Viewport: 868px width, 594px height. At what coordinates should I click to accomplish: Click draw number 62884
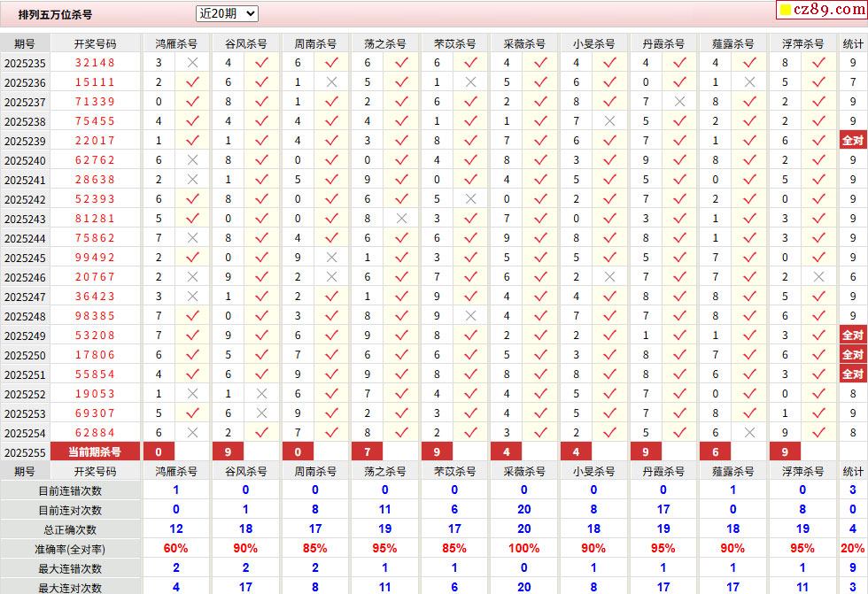(x=96, y=433)
